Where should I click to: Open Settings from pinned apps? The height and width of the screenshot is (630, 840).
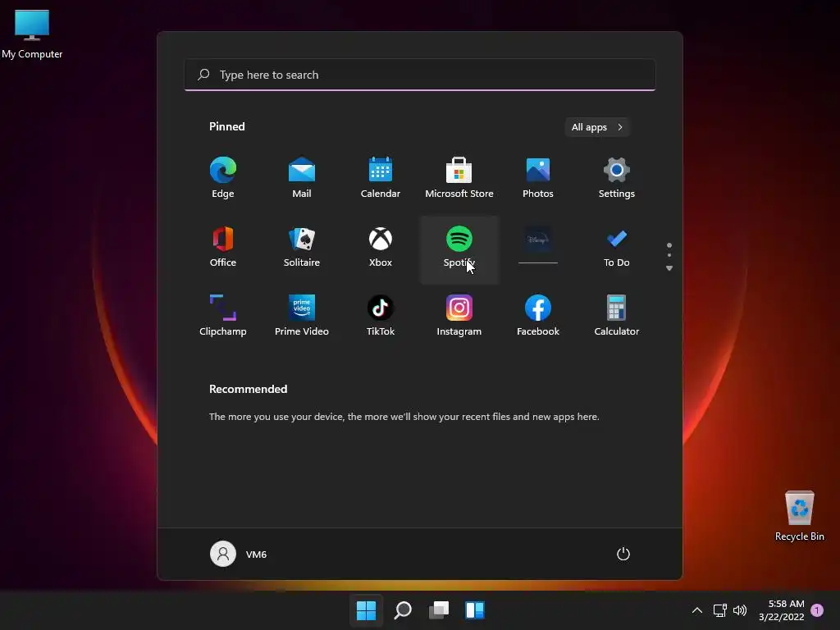(617, 178)
